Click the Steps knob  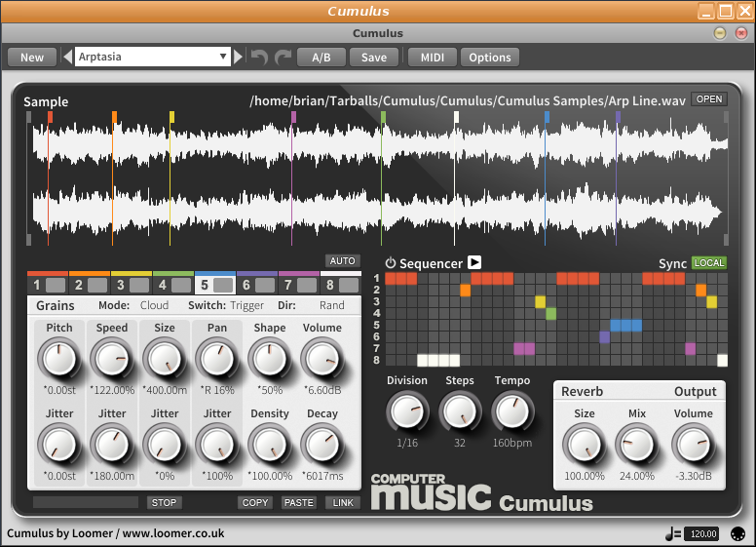[x=460, y=411]
